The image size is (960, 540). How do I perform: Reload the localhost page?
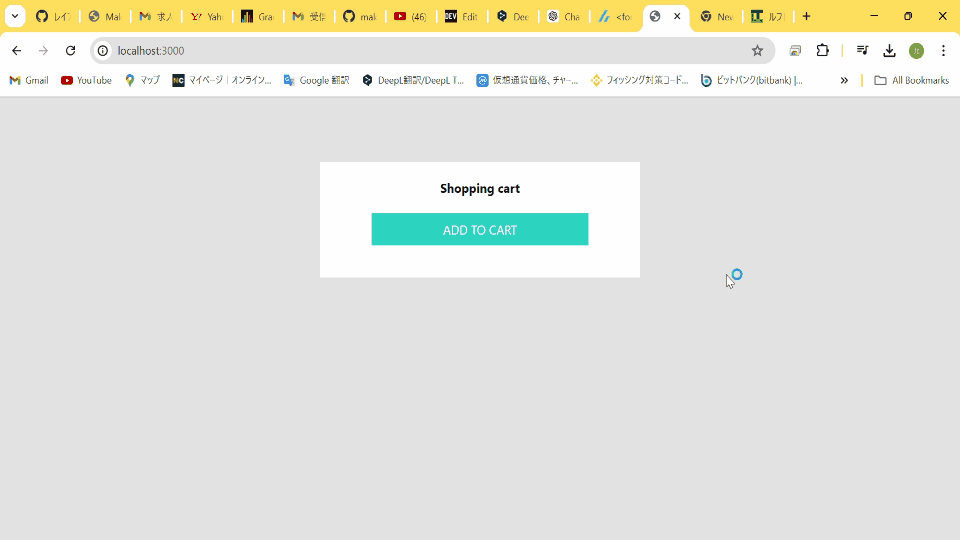(70, 51)
